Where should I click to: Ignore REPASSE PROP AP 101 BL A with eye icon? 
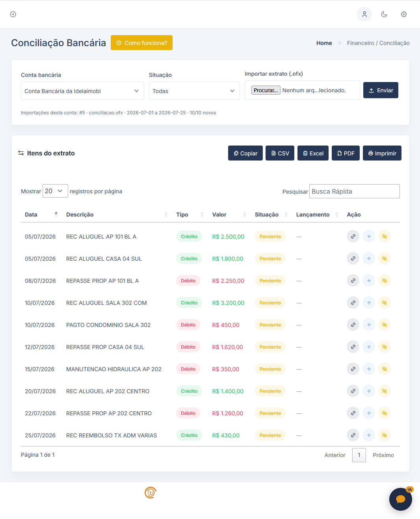385,281
